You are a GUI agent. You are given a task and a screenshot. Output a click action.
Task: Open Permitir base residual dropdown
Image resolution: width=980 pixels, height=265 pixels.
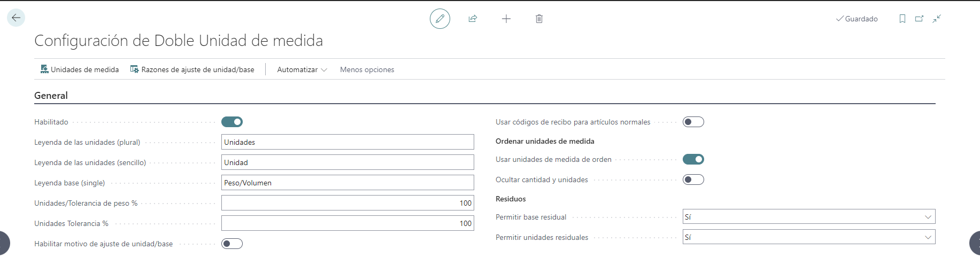[808, 217]
